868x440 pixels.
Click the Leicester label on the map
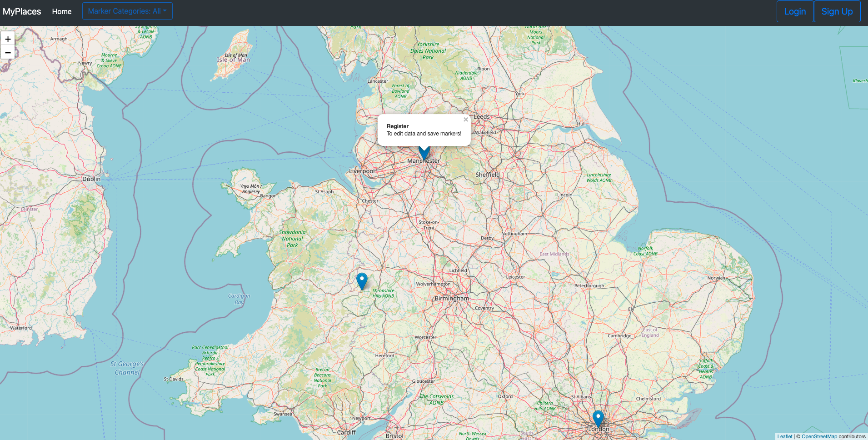[515, 277]
